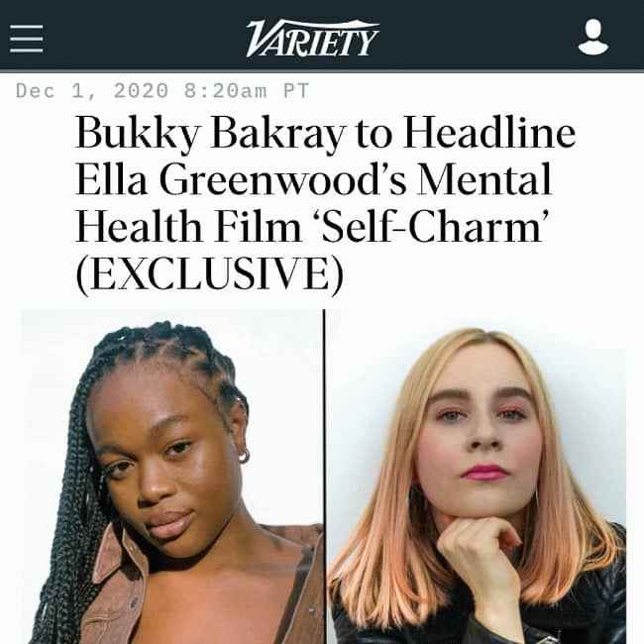Open the left photo of woman with braids
This screenshot has height=644, width=644.
coord(172,477)
